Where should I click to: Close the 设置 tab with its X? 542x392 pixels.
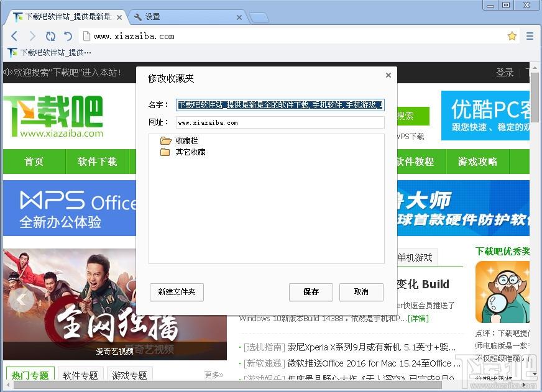tap(239, 17)
